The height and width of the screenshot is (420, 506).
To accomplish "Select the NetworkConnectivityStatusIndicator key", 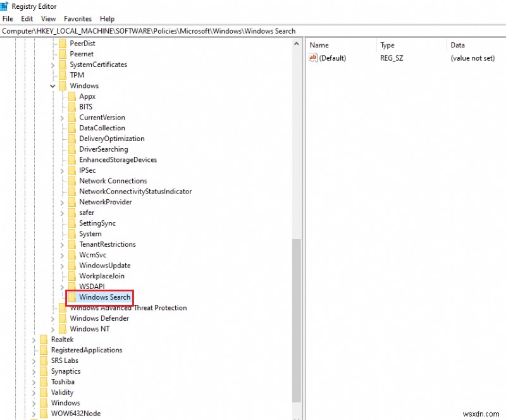I will click(135, 192).
